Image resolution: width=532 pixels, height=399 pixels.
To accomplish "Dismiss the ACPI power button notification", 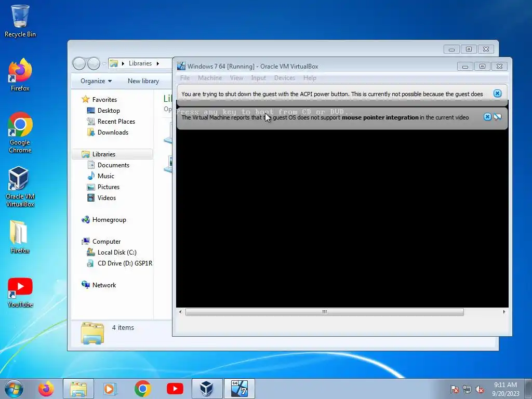I will pos(497,94).
